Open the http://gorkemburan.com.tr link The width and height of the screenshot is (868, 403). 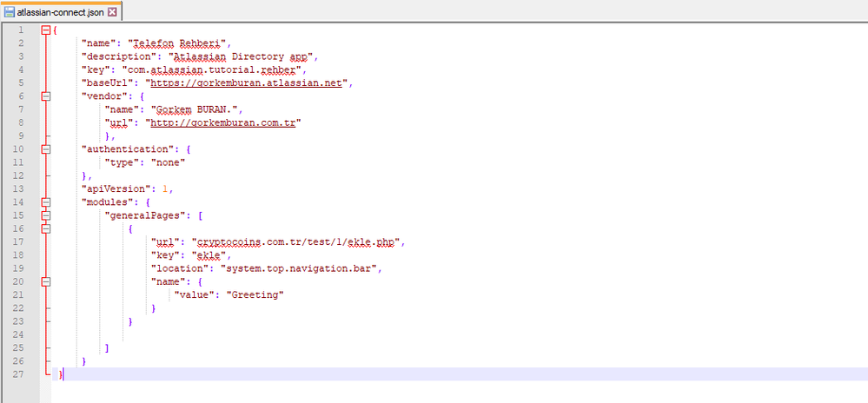click(223, 122)
